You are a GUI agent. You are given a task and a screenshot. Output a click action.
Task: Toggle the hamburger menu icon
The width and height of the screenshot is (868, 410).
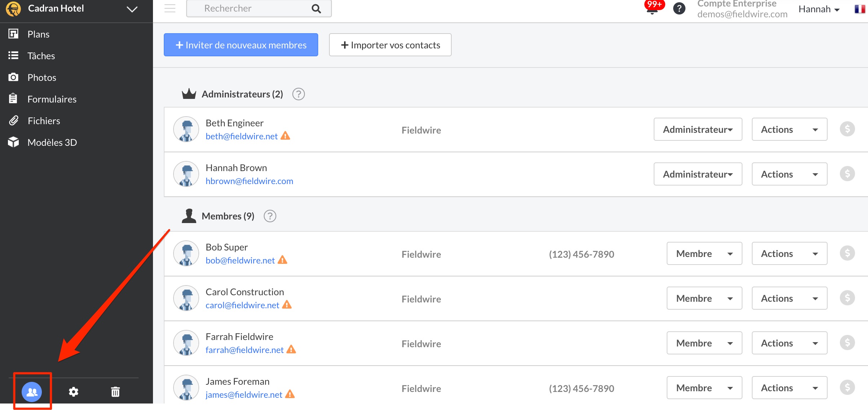click(170, 8)
